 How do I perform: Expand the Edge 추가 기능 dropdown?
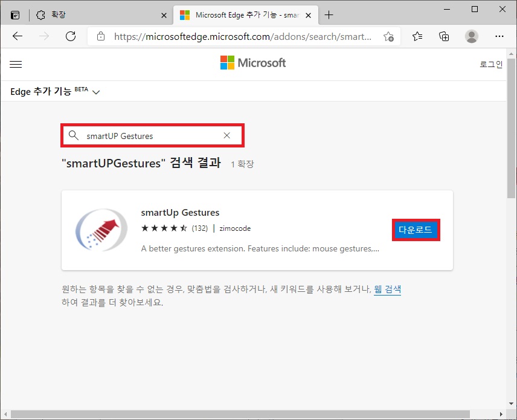pyautogui.click(x=55, y=91)
